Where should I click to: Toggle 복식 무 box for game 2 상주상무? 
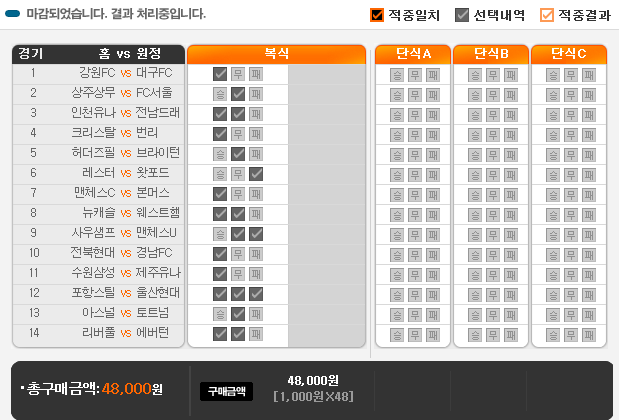238,93
